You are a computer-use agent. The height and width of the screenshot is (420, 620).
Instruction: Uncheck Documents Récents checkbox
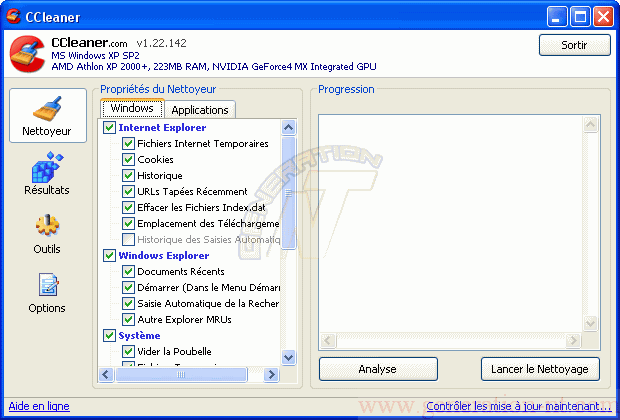coord(128,272)
